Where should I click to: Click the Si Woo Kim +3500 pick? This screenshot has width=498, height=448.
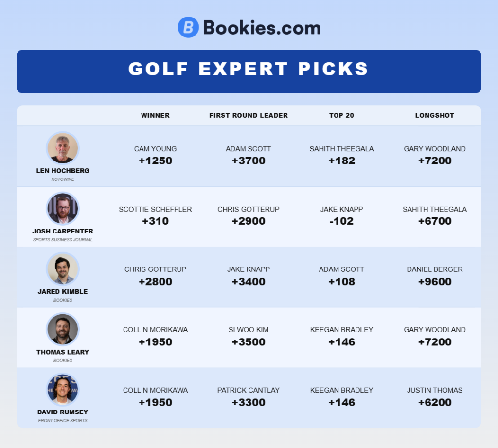[249, 341]
